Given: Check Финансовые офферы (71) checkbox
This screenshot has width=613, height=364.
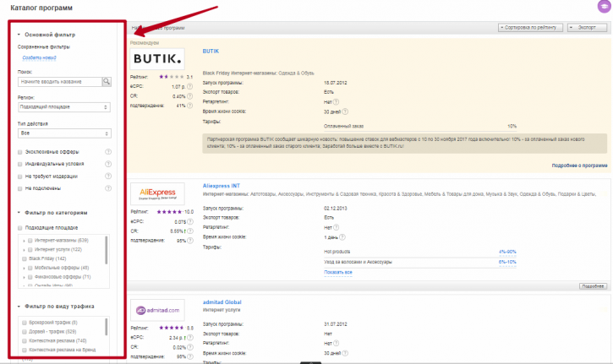Looking at the screenshot, I should click(x=30, y=277).
